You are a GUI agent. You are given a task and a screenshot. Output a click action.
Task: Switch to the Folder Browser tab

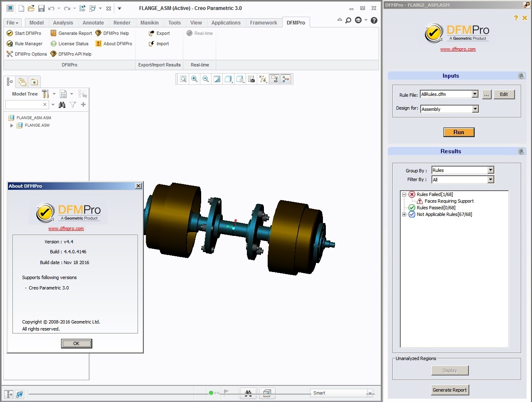[22, 82]
